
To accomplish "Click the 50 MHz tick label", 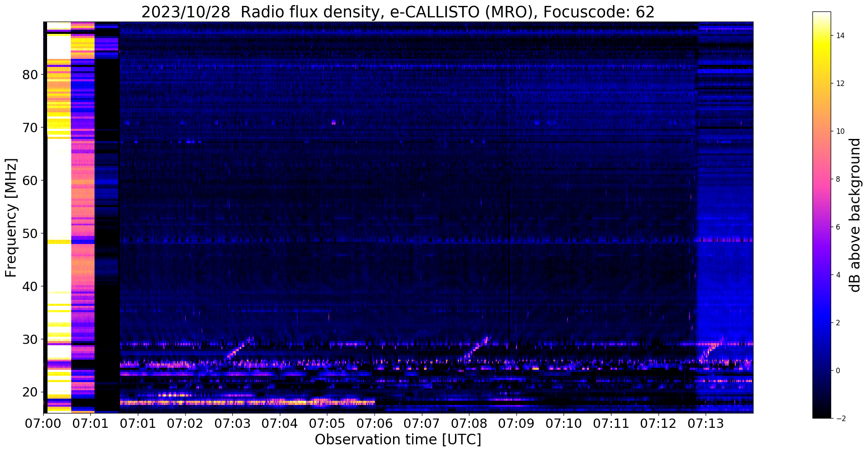I will 30,234.
